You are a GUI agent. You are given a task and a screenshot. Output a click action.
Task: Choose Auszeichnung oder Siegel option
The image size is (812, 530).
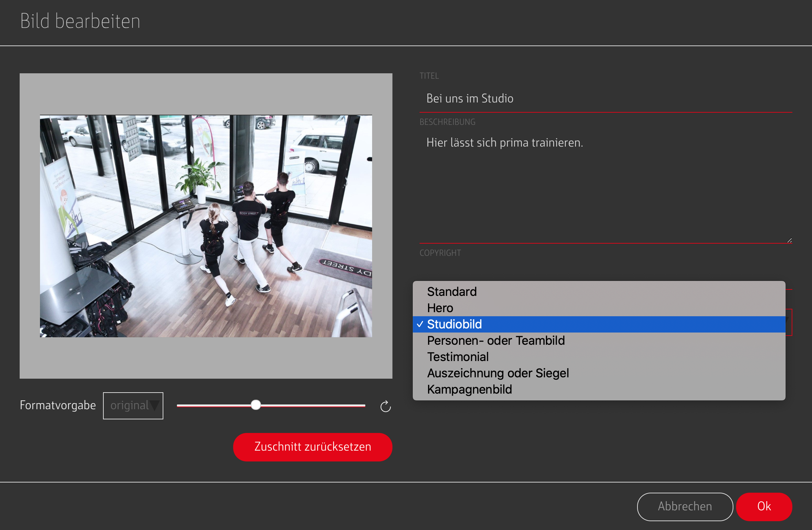click(498, 373)
